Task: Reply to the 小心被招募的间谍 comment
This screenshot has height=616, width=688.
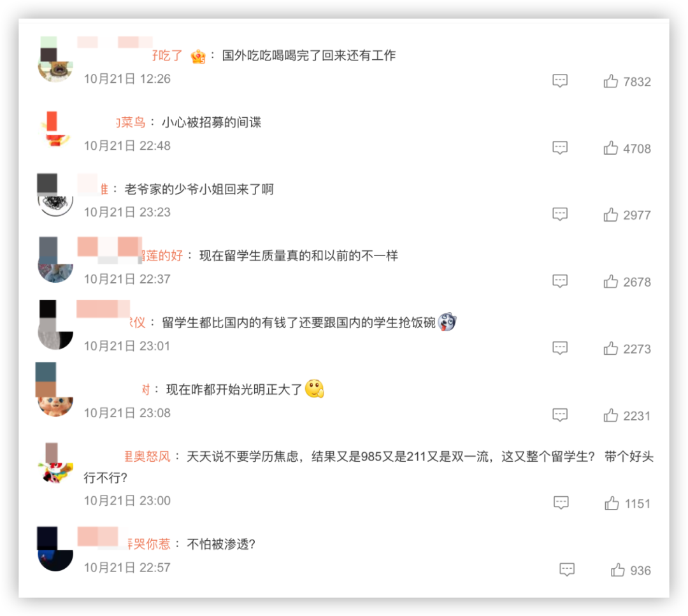Action: 560,148
